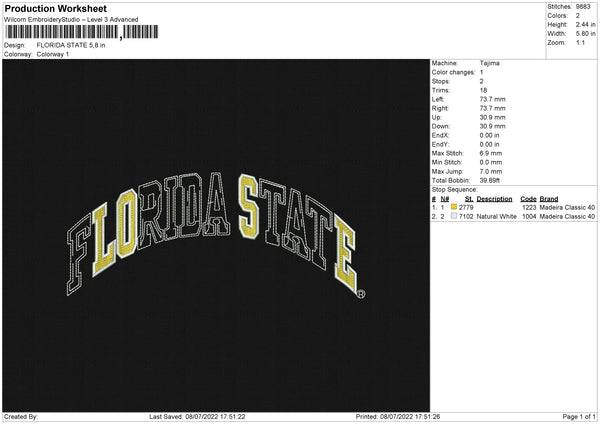Click the Natural White 7102 color swatch
This screenshot has width=600, height=424.
454,216
